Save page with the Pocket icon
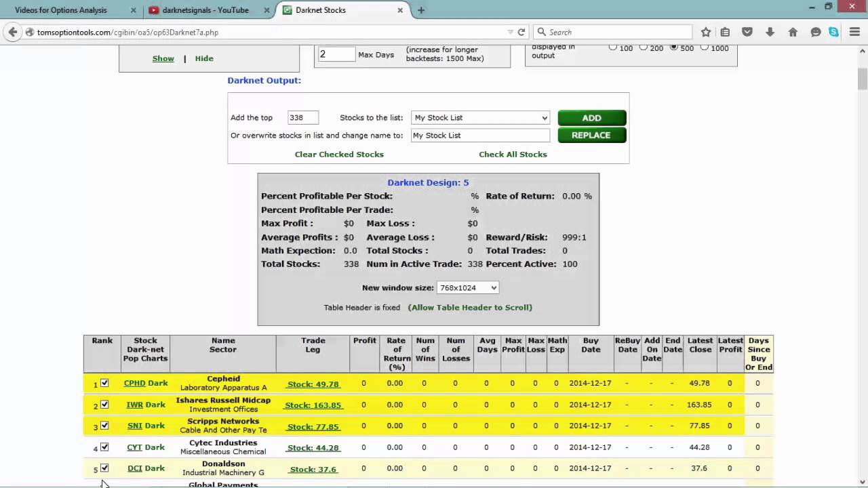Image resolution: width=868 pixels, height=488 pixels. pos(747,32)
